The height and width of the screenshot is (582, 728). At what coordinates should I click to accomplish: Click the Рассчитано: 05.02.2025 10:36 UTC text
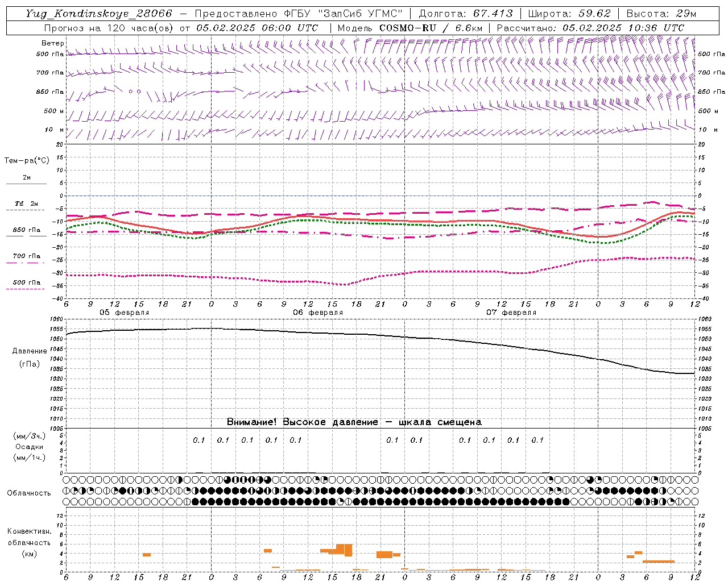point(590,28)
